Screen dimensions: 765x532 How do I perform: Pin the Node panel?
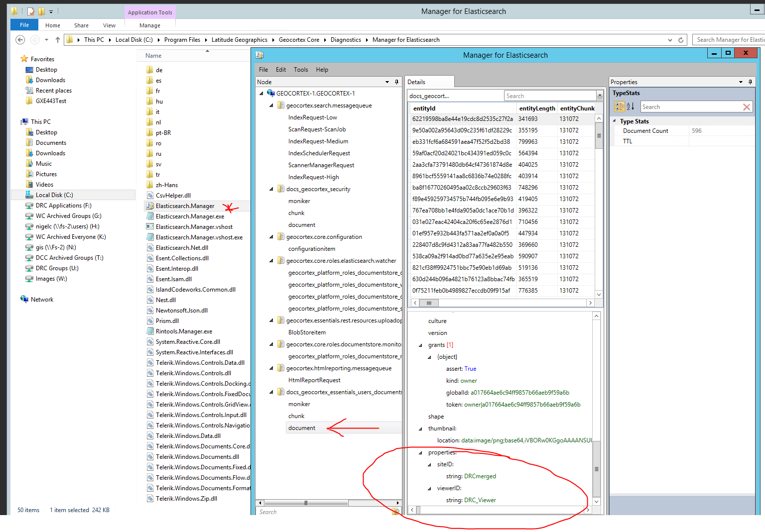[396, 82]
